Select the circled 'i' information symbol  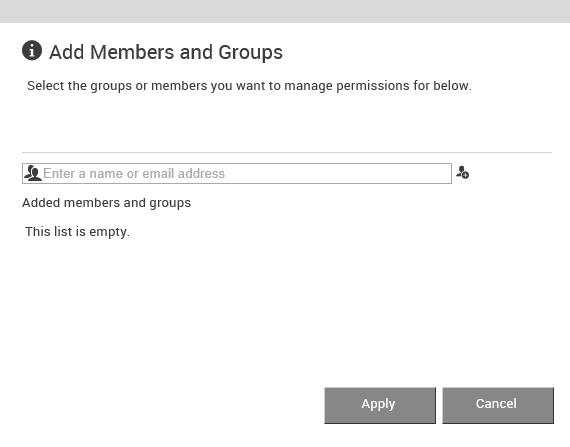click(x=32, y=50)
